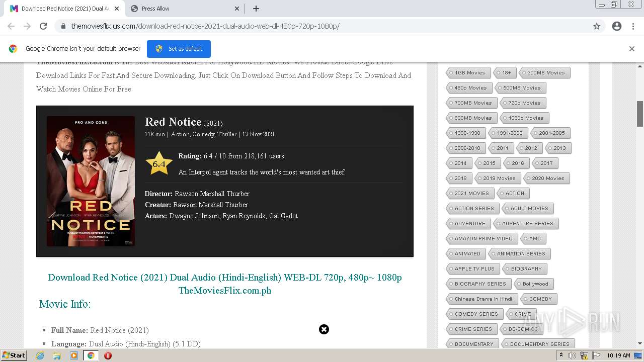Image resolution: width=644 pixels, height=362 pixels.
Task: Open the Download Red Notice Dual Audio heading
Action: click(225, 284)
